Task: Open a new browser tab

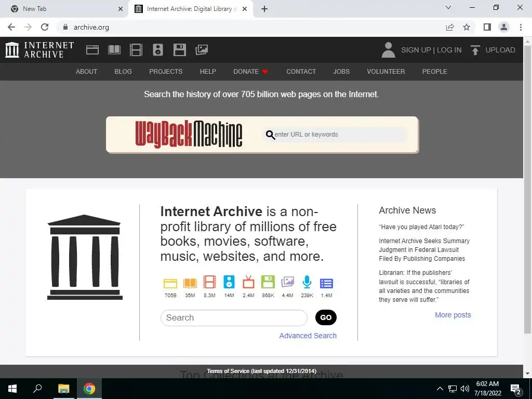Action: 264,9
